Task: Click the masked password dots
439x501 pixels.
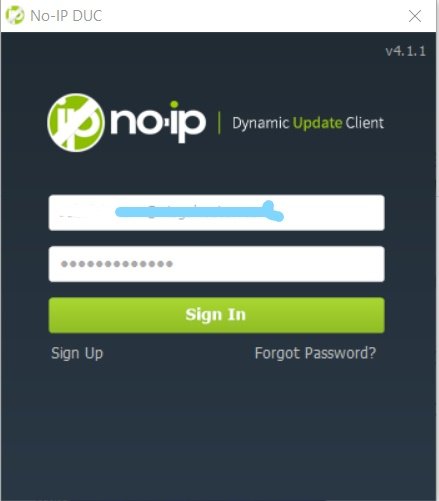Action: 117,264
